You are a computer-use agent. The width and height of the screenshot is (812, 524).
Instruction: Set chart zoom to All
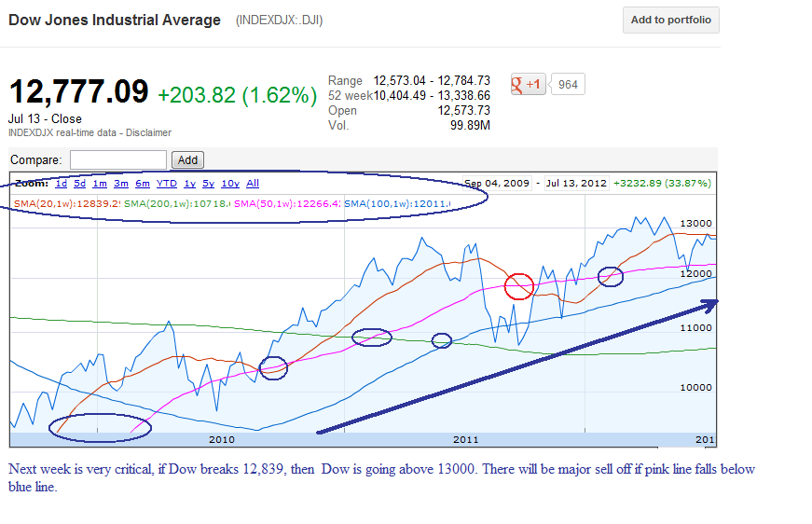(x=253, y=184)
